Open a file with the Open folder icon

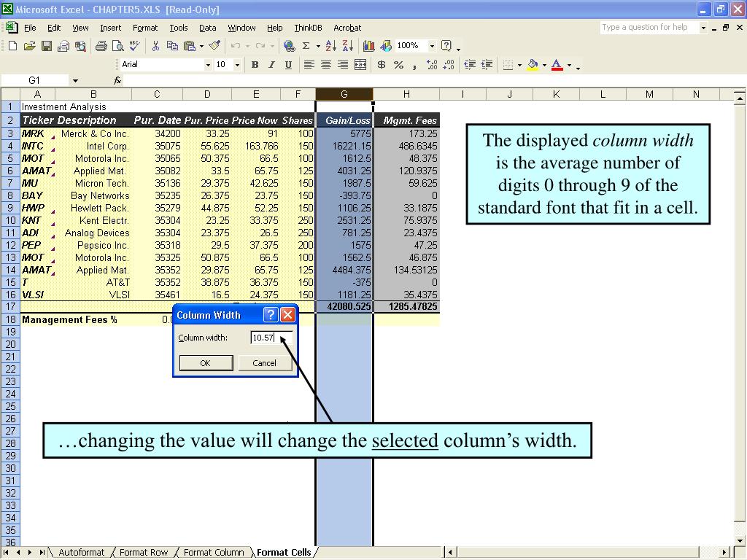coord(29,46)
